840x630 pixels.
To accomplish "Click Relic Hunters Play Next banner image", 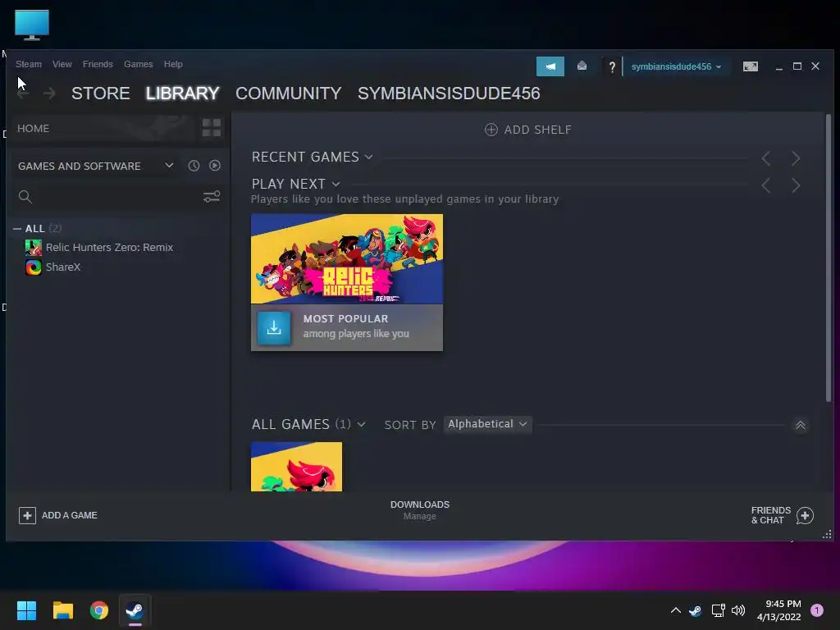I will 347,258.
